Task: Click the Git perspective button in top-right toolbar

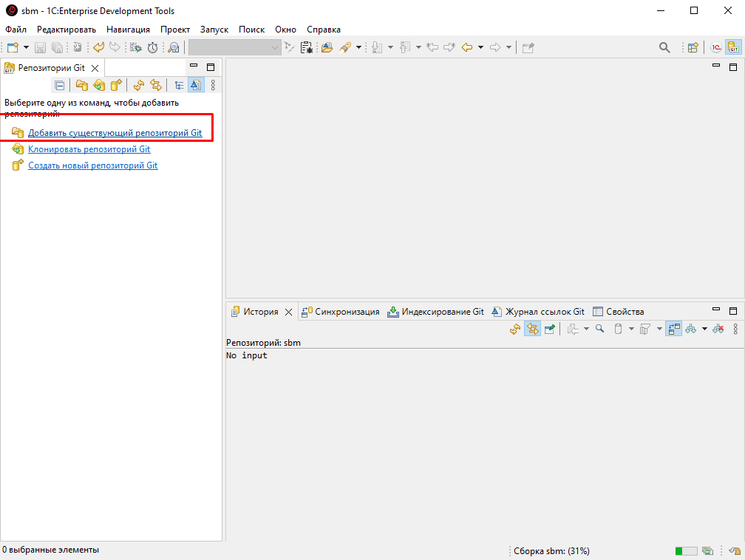Action: click(x=732, y=47)
